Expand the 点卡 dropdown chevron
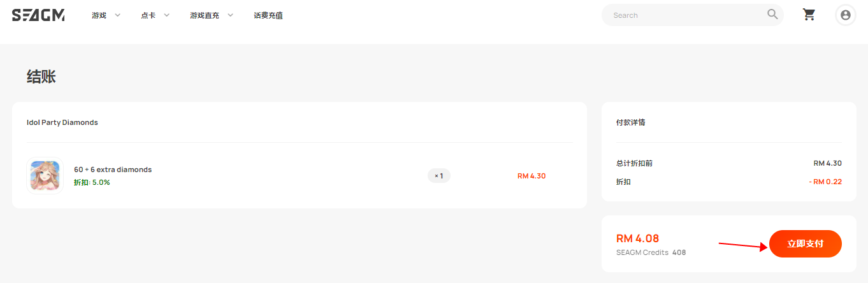 pos(166,15)
